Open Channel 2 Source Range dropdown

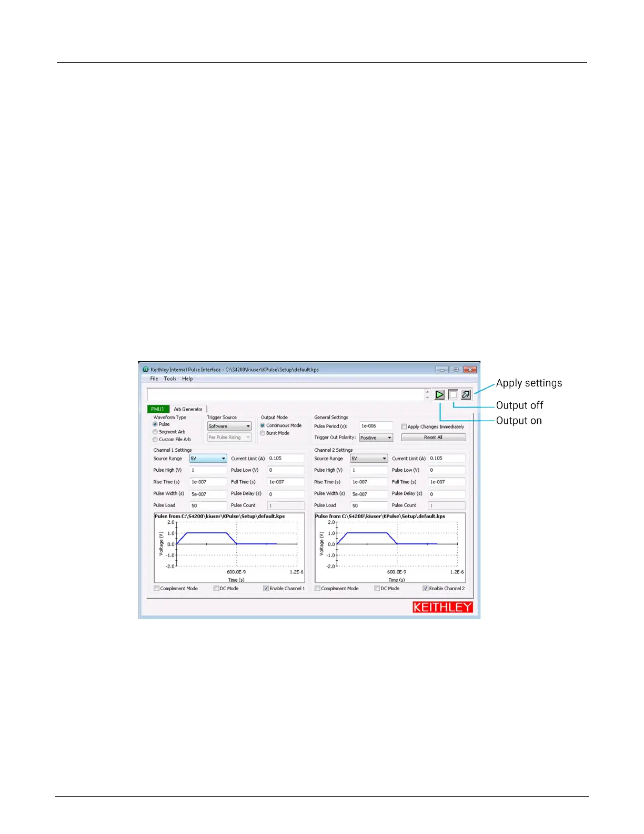click(369, 459)
